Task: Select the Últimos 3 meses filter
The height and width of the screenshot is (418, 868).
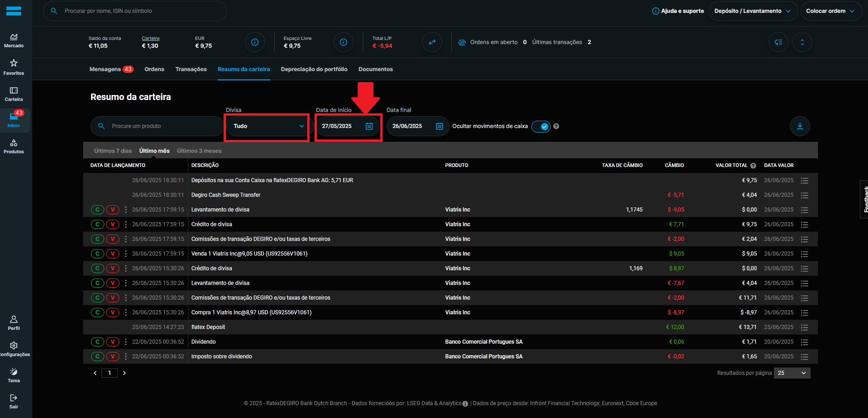Action: 199,151
